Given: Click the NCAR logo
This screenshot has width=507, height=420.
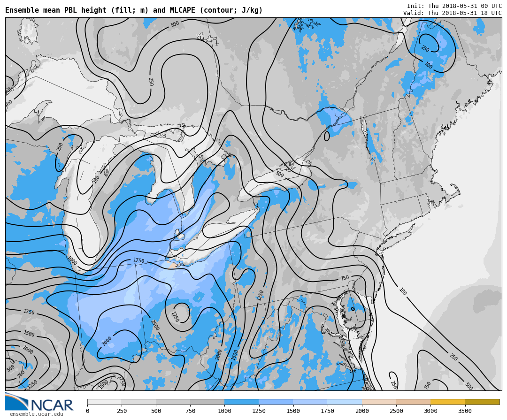Looking at the screenshot, I should [x=39, y=402].
